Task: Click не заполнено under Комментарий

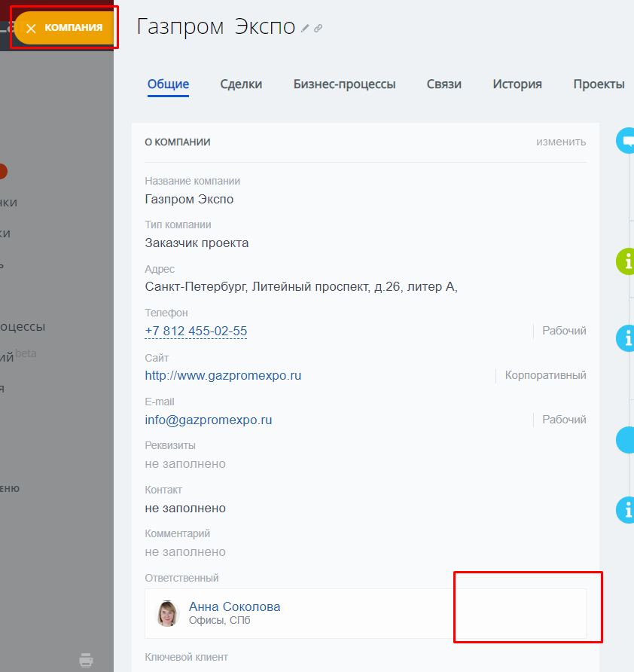Action: coord(185,552)
